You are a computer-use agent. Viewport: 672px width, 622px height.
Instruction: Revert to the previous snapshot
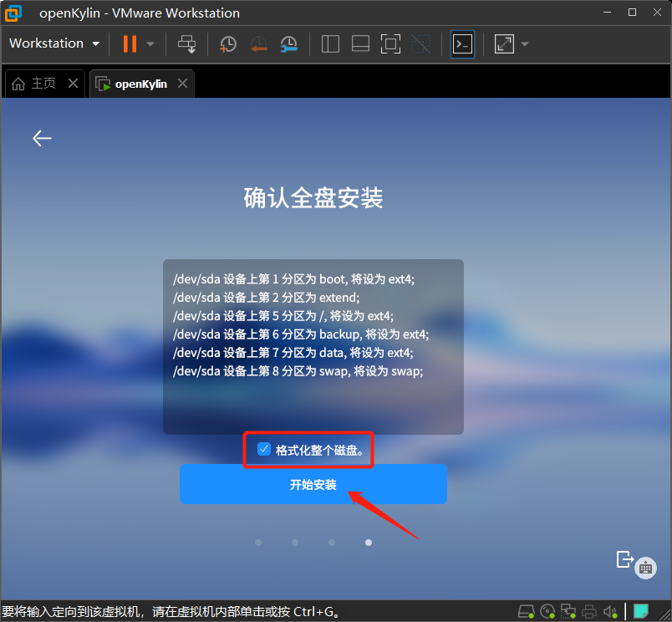pos(258,43)
